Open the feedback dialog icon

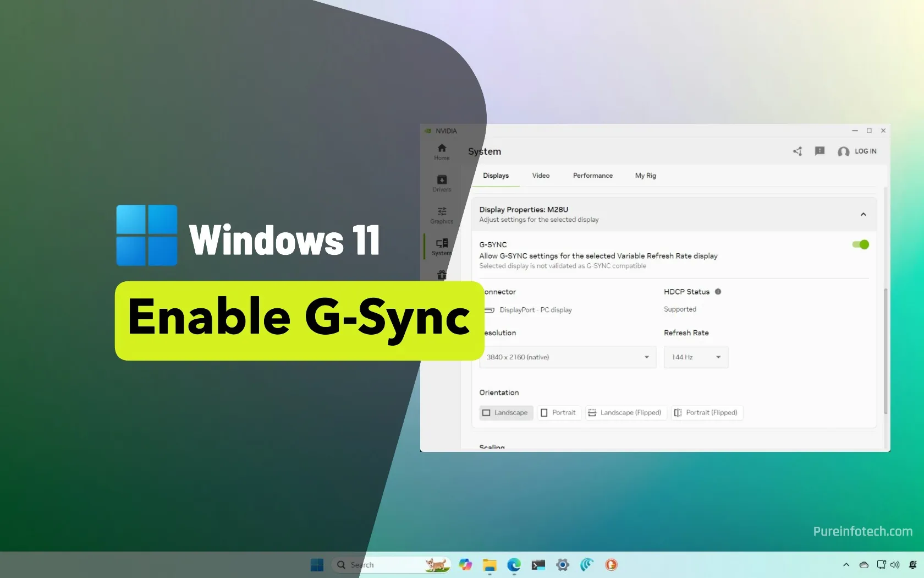[x=819, y=151]
